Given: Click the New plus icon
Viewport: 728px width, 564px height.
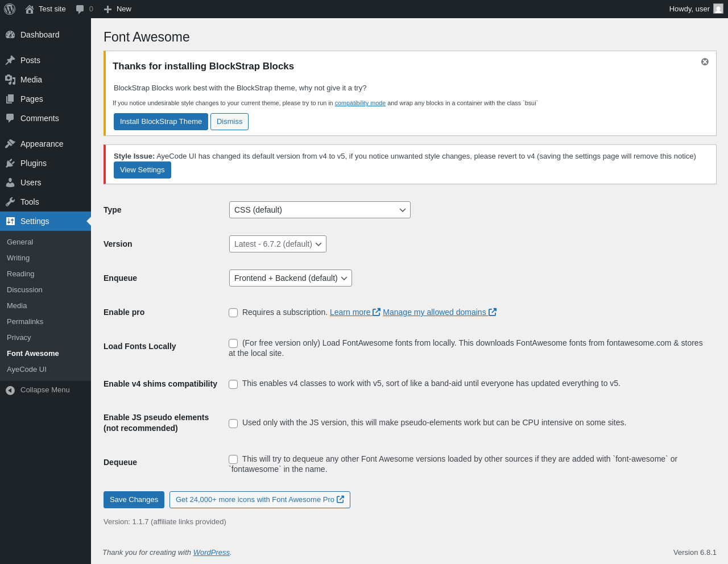Looking at the screenshot, I should click(107, 9).
